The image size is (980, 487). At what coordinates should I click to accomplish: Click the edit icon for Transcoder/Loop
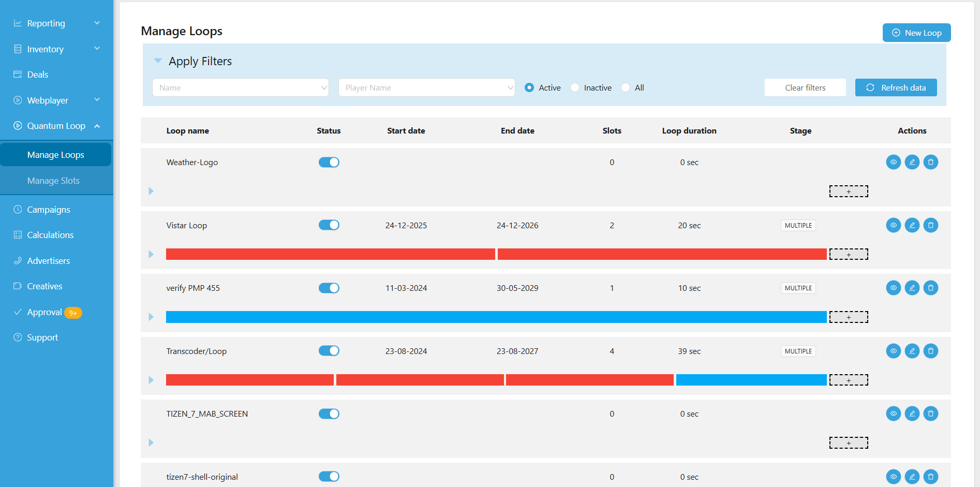coord(912,351)
